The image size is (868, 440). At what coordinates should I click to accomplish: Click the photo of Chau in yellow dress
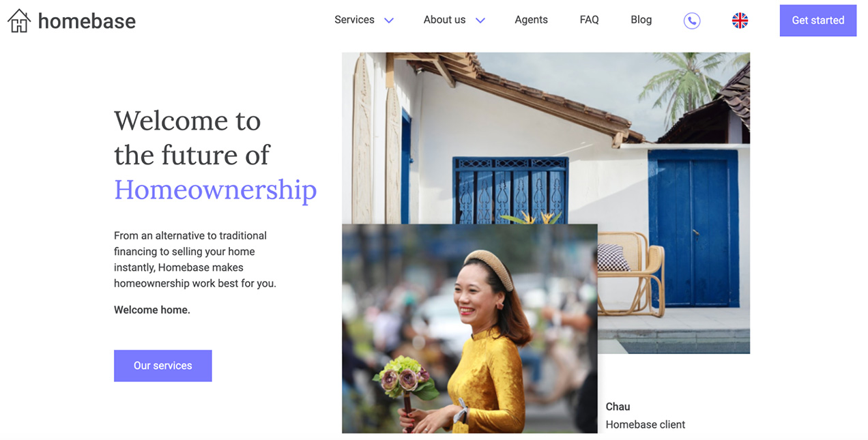point(469,329)
